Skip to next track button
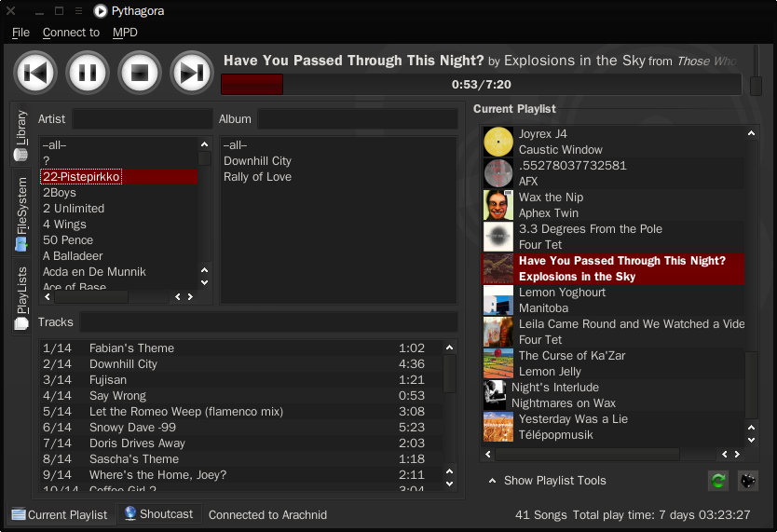777x532 pixels. tap(191, 73)
